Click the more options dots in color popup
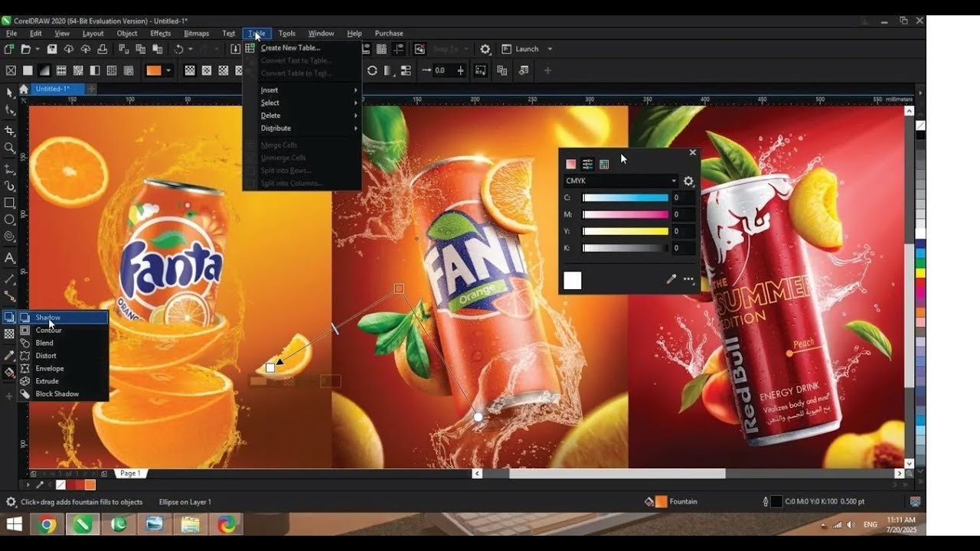 (688, 279)
